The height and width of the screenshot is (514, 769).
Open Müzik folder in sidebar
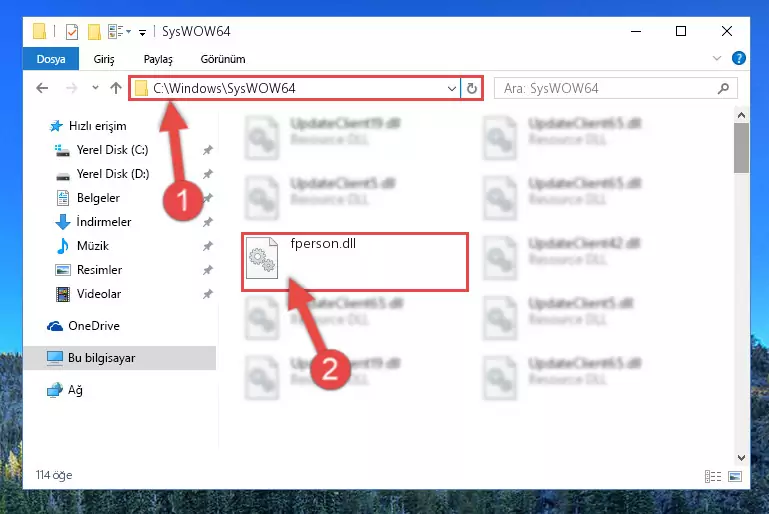93,246
